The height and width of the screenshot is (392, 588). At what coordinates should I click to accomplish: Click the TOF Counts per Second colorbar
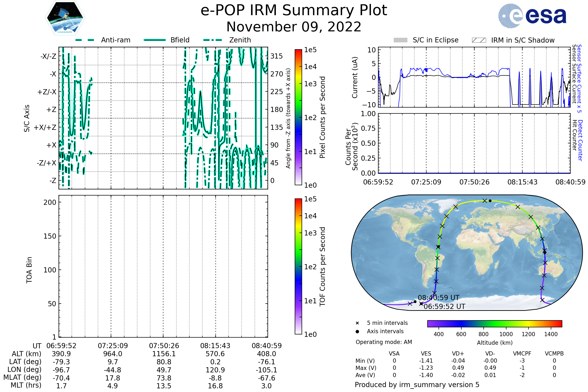(x=298, y=266)
